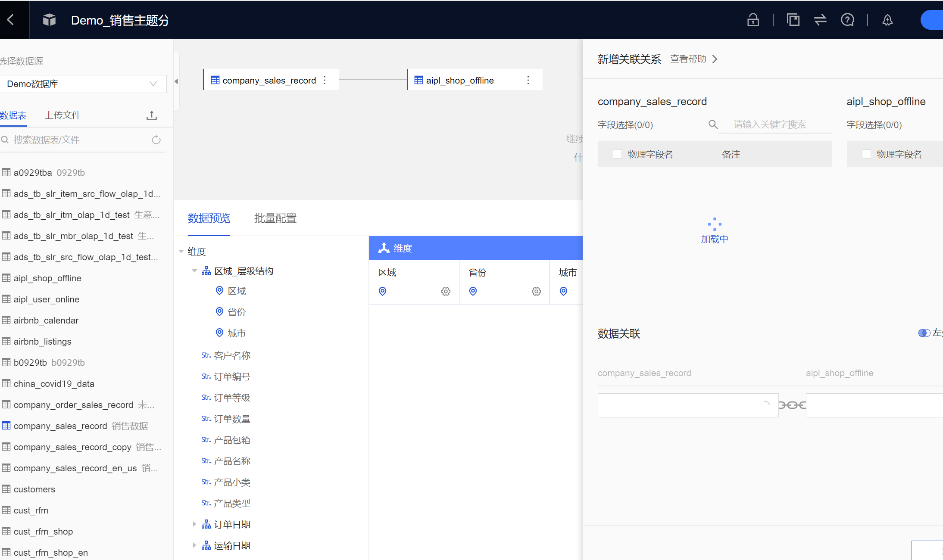Click the left join type toggle

924,333
